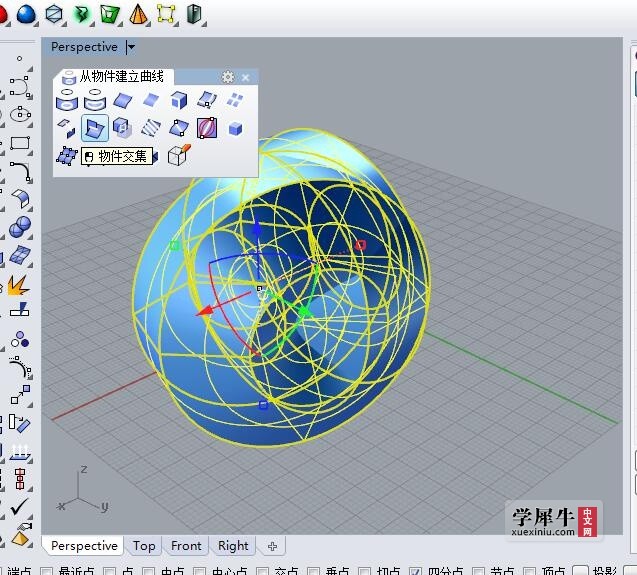The height and width of the screenshot is (575, 637).
Task: Select the control point curve tool
Action: [x=20, y=87]
